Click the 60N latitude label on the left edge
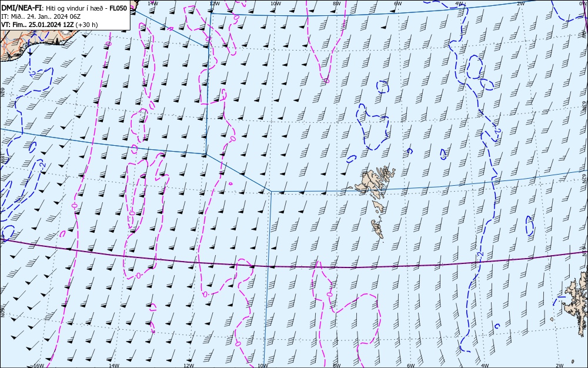Image resolution: width=588 pixels, height=368 pixels. [2, 313]
